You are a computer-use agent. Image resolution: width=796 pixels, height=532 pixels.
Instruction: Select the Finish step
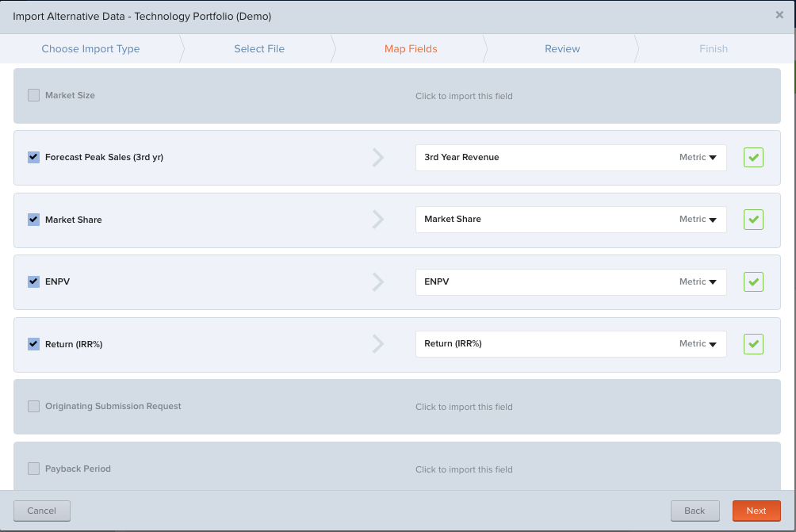click(x=714, y=48)
